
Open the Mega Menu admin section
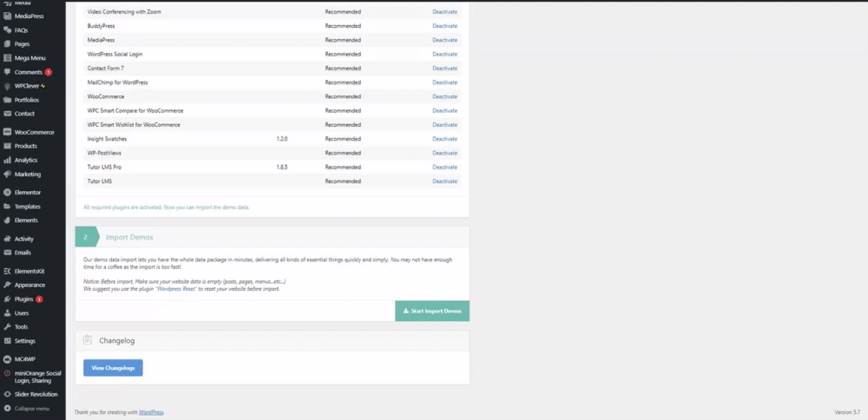[x=30, y=58]
